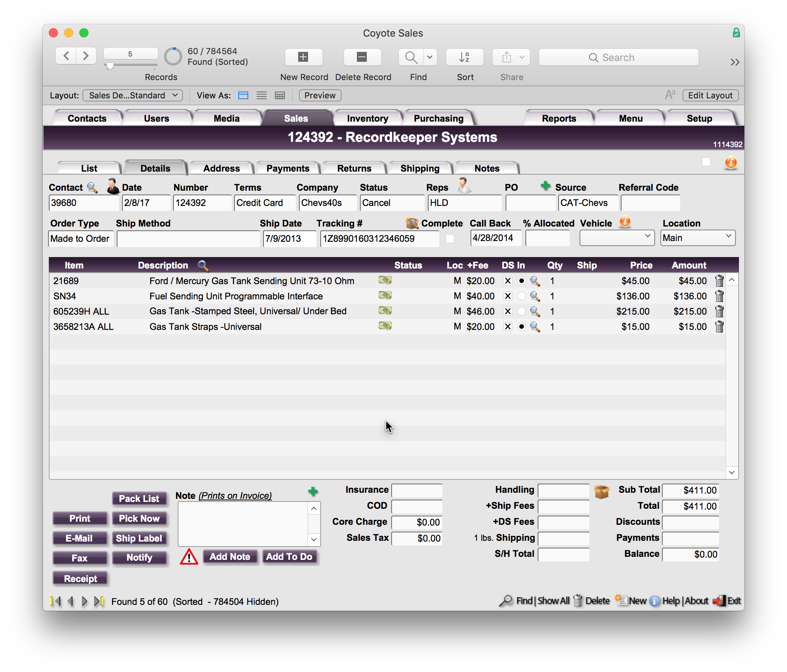Click magnifier icon in row 605239H ALL
The height and width of the screenshot is (672, 787).
pos(535,312)
